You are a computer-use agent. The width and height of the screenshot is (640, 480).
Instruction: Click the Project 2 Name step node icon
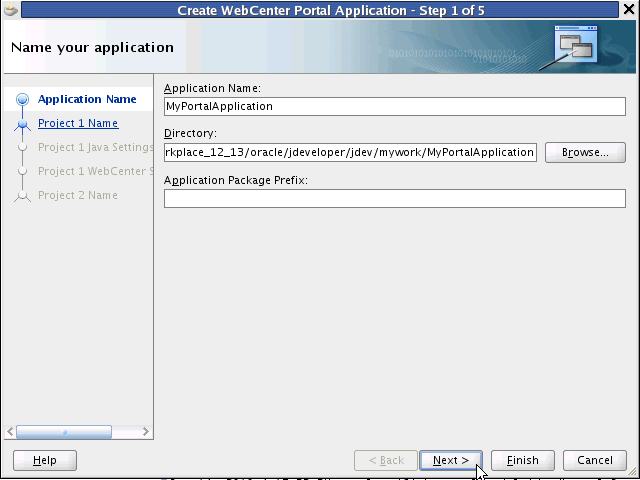[22, 196]
